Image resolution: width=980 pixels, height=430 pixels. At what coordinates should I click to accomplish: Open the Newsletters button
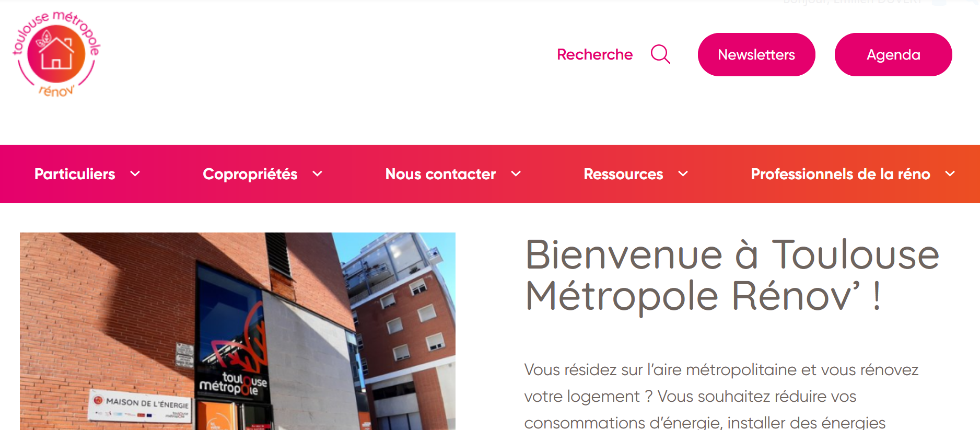756,54
